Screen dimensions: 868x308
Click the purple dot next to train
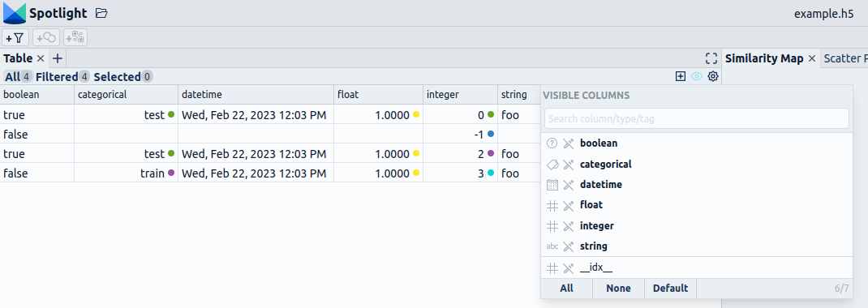point(171,173)
